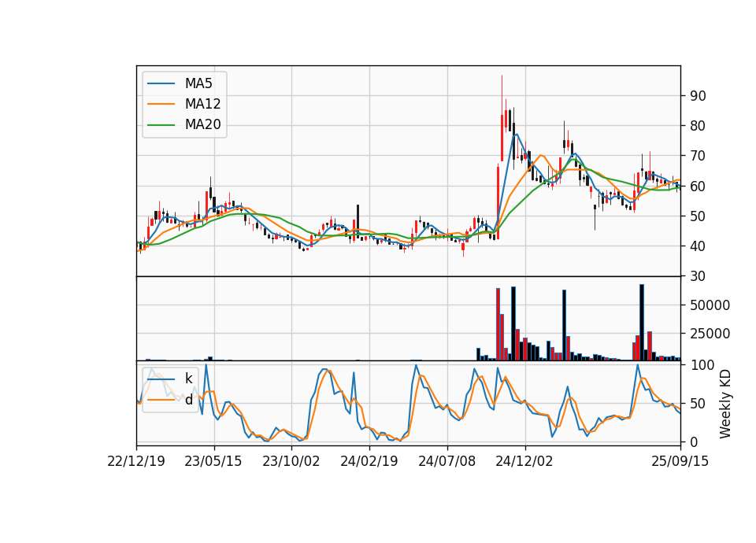
Task: Click the 0 tick on KD axis
Action: 694,441
